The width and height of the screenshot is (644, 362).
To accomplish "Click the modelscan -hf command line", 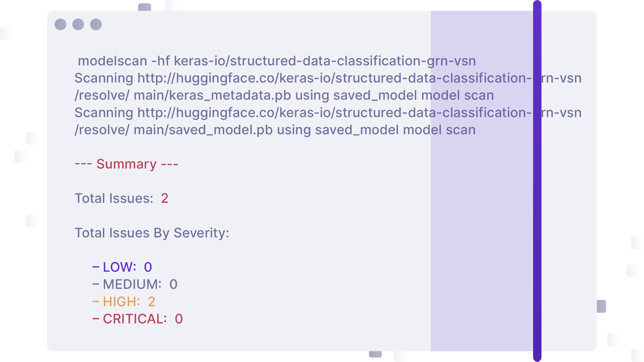I will [x=277, y=61].
